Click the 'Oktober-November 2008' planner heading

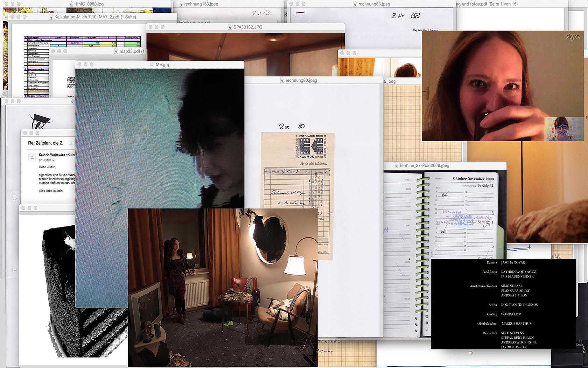coord(473,178)
